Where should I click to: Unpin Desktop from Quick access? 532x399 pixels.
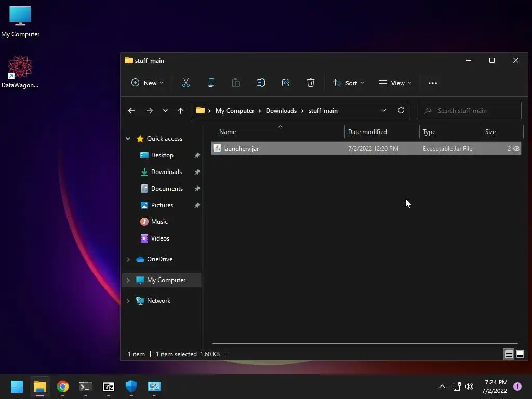point(197,155)
